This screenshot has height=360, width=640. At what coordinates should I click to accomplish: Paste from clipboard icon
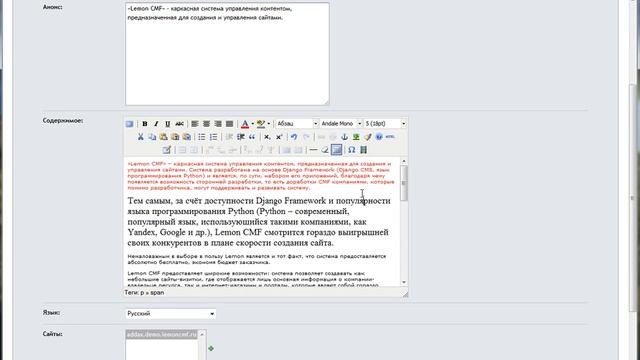164,137
